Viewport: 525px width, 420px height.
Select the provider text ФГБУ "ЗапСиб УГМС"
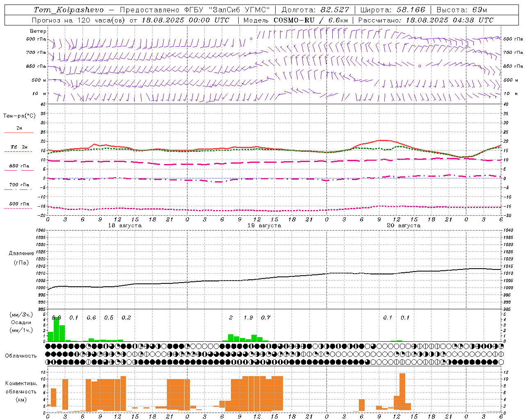tap(226, 10)
